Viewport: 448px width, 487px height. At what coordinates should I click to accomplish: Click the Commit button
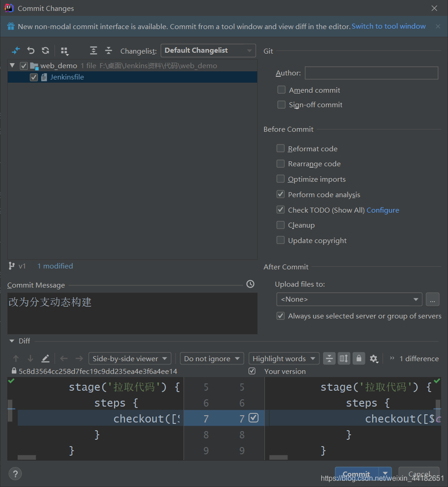point(357,474)
